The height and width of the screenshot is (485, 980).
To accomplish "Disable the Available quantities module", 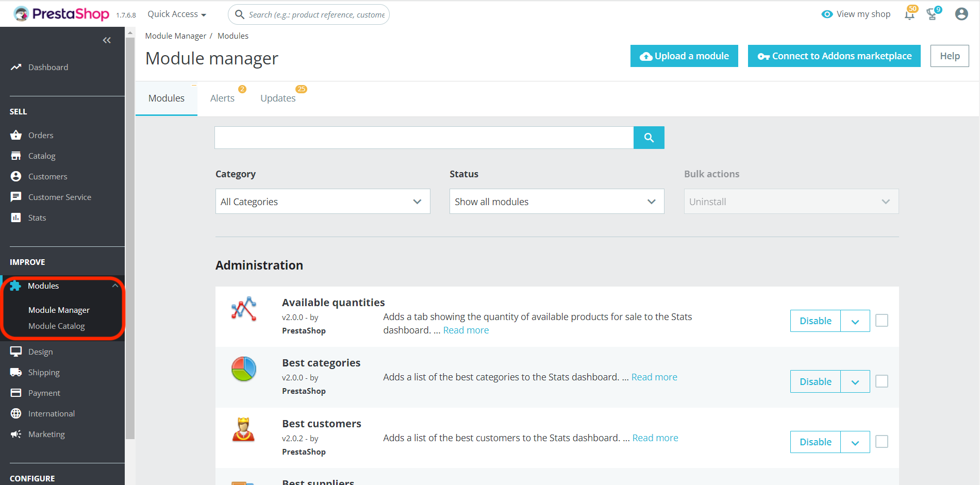I will pyautogui.click(x=816, y=321).
